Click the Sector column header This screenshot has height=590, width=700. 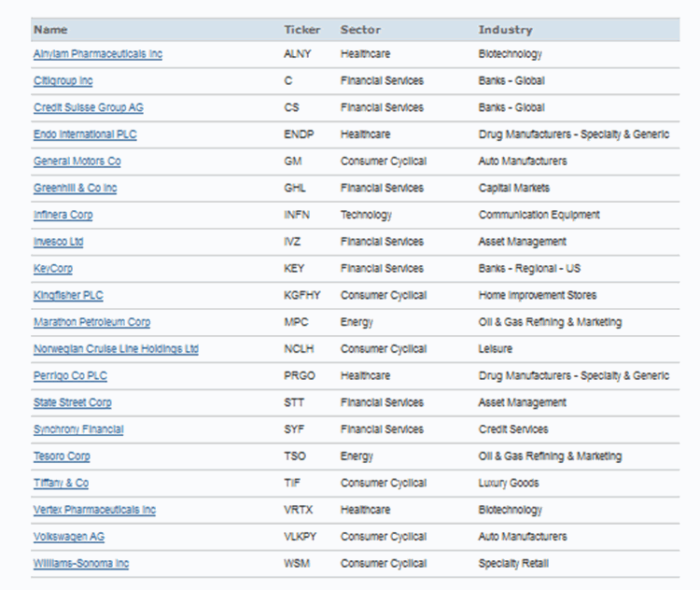coord(360,30)
